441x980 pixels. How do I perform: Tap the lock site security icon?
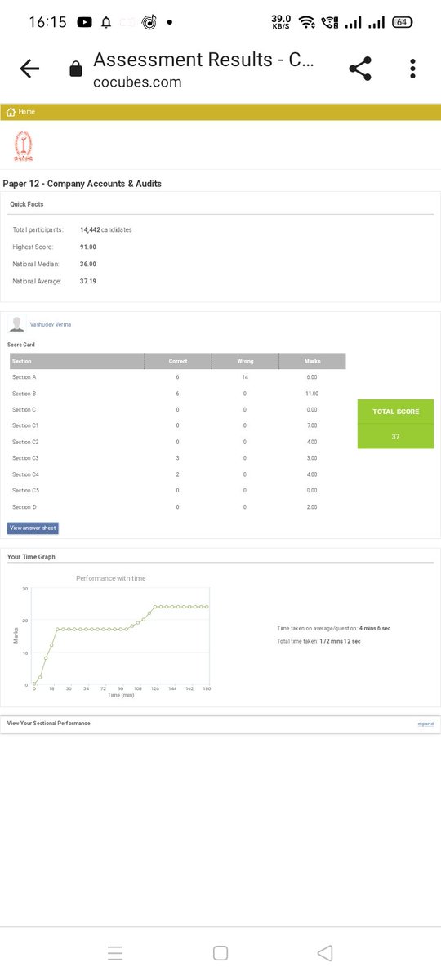[x=76, y=70]
